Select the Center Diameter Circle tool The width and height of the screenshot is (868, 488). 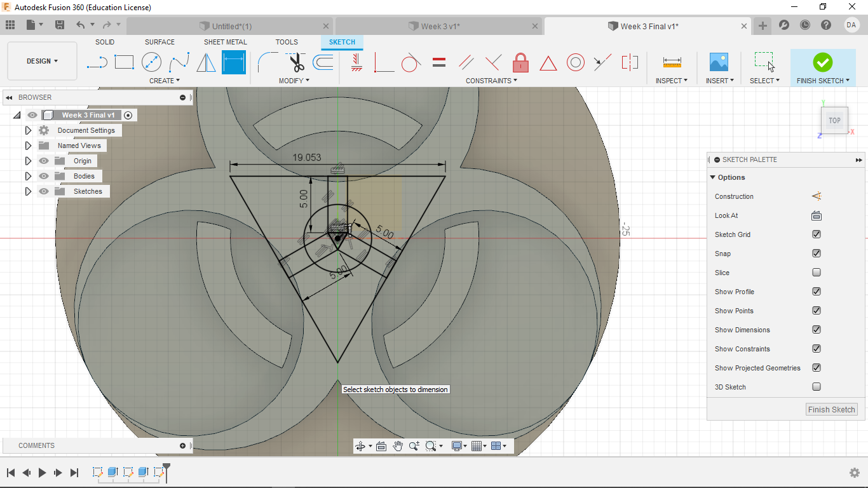(151, 62)
